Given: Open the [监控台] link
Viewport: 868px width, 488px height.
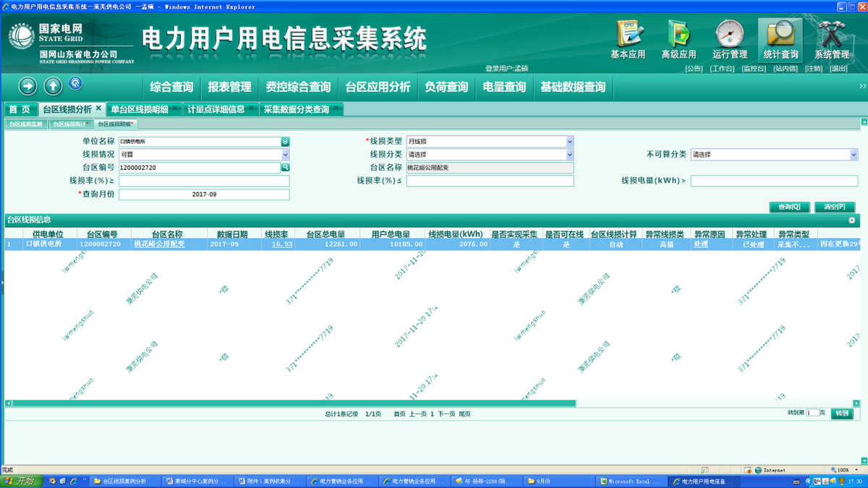Looking at the screenshot, I should (x=754, y=69).
